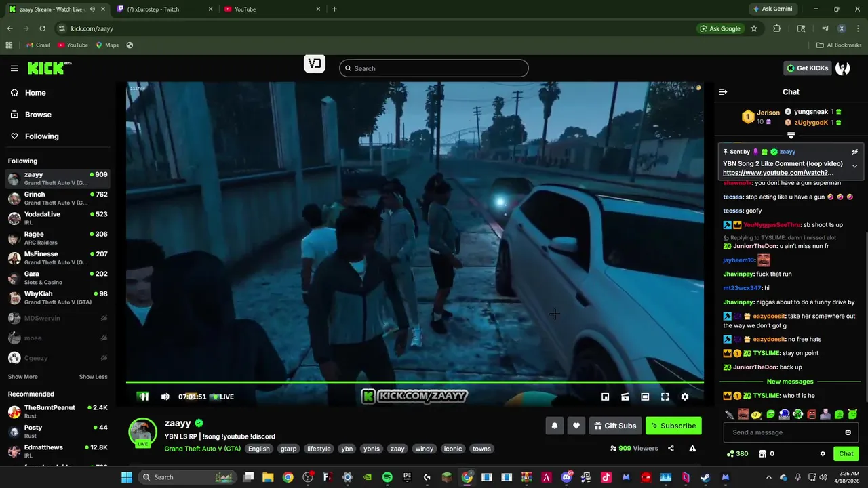This screenshot has height=488, width=868.
Task: Click the Kick search box
Action: pyautogui.click(x=434, y=68)
